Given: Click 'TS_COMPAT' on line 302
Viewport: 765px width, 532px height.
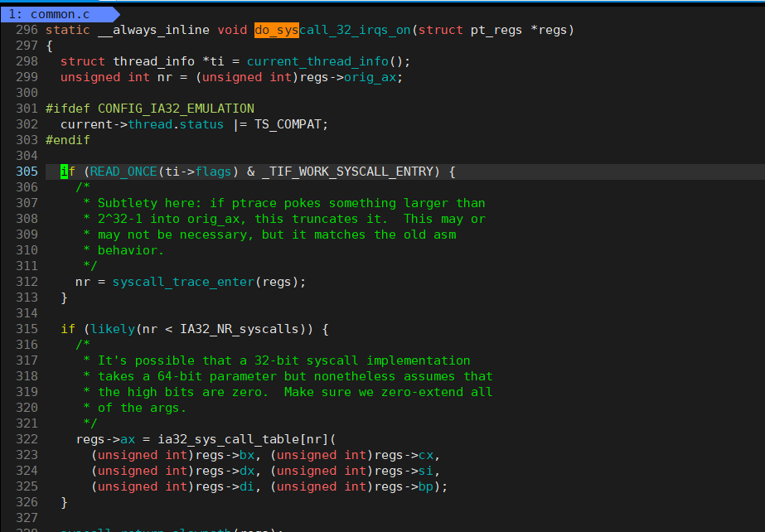Looking at the screenshot, I should (288, 124).
